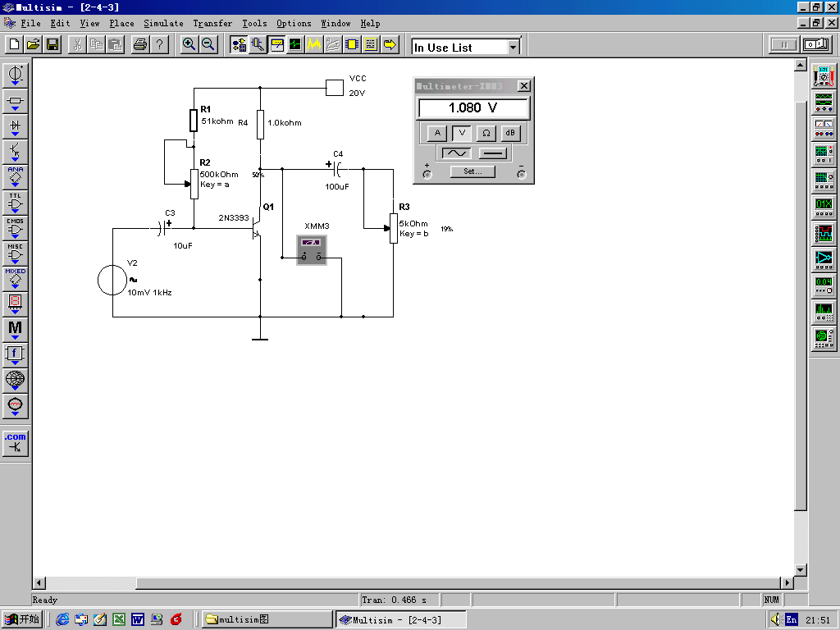
Task: Open the M miscellaneous component group
Action: tap(15, 330)
